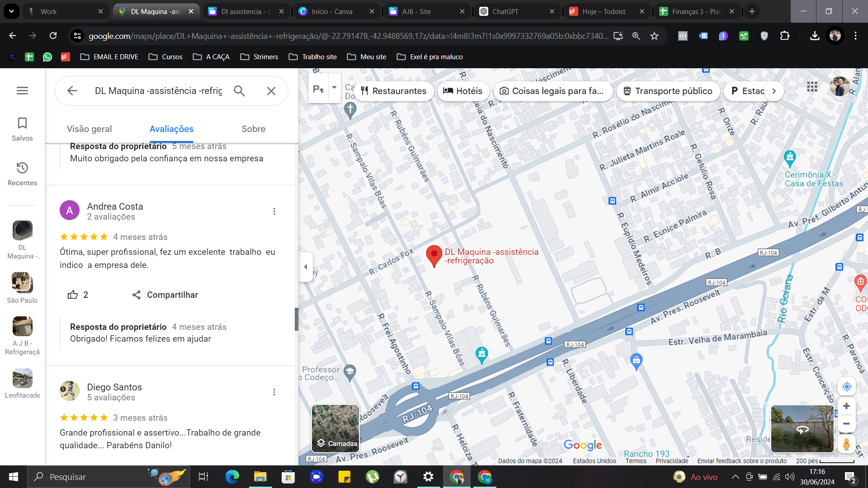The width and height of the screenshot is (868, 488).
Task: Open Privacidade link at map footer
Action: click(672, 461)
